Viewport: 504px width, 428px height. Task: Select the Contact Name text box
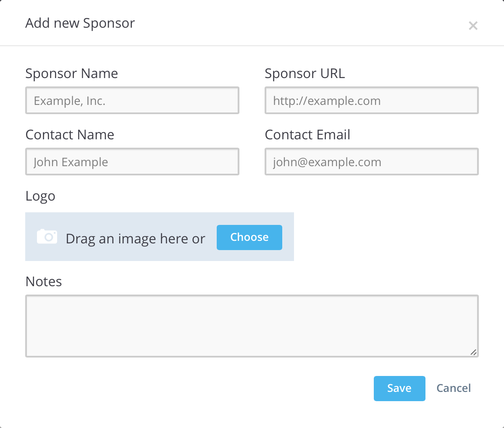coord(132,162)
